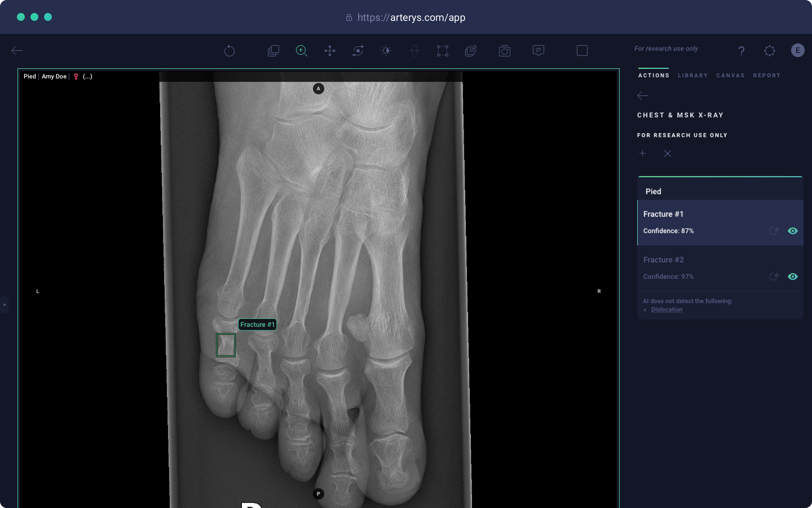Click the arterys.com/app address bar
The height and width of the screenshot is (508, 812).
(x=411, y=17)
